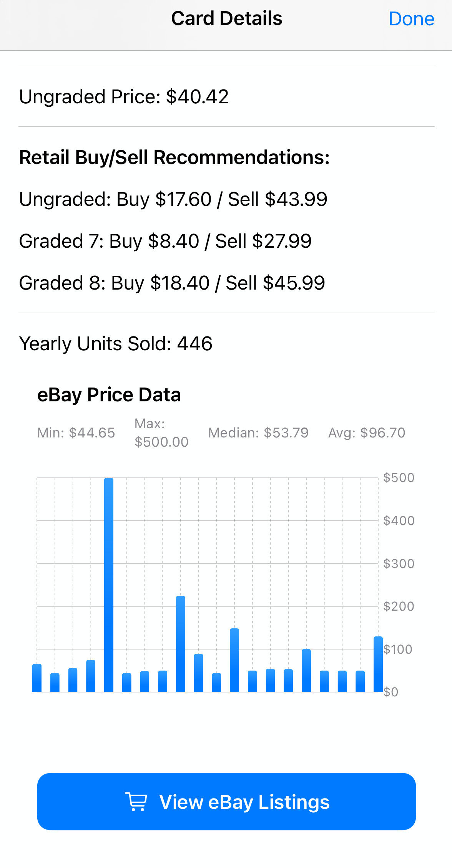The width and height of the screenshot is (452, 868).
Task: Tap the $500 axis label
Action: click(399, 478)
